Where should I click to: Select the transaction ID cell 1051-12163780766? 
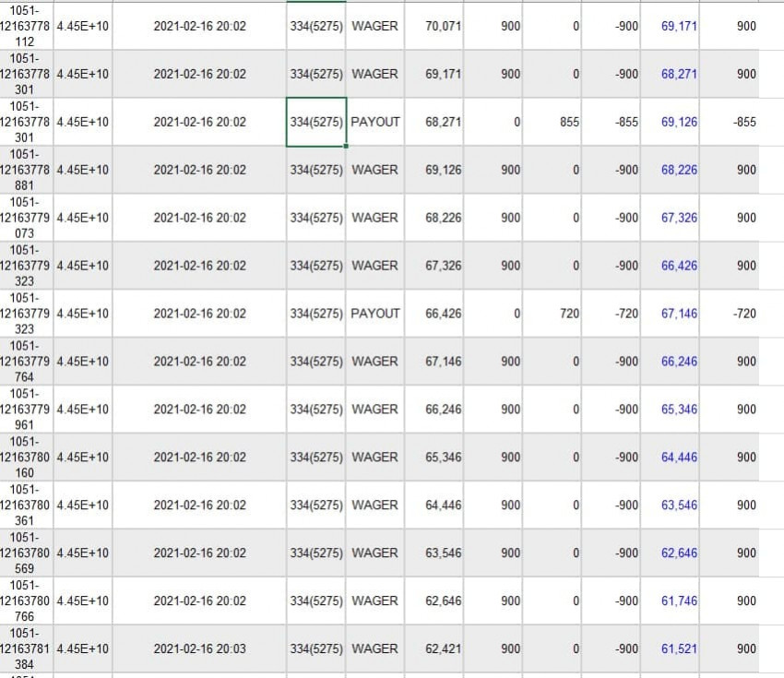tap(26, 601)
